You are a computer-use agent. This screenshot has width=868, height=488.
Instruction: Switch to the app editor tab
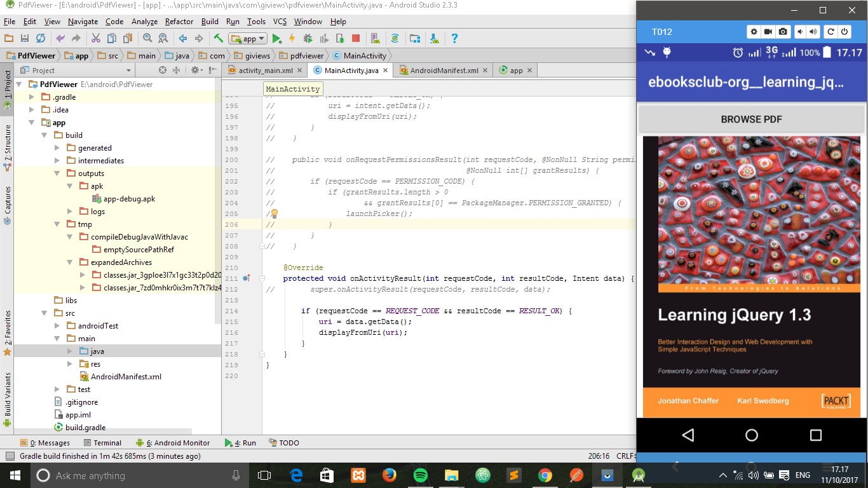[x=517, y=71]
